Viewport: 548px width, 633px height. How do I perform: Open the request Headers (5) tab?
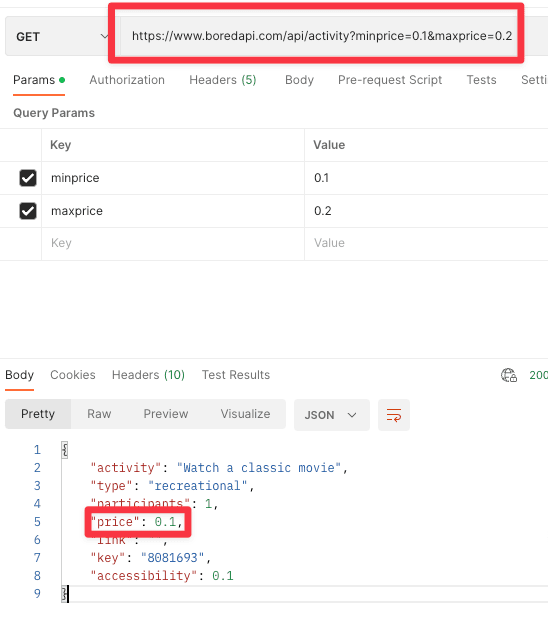point(223,80)
